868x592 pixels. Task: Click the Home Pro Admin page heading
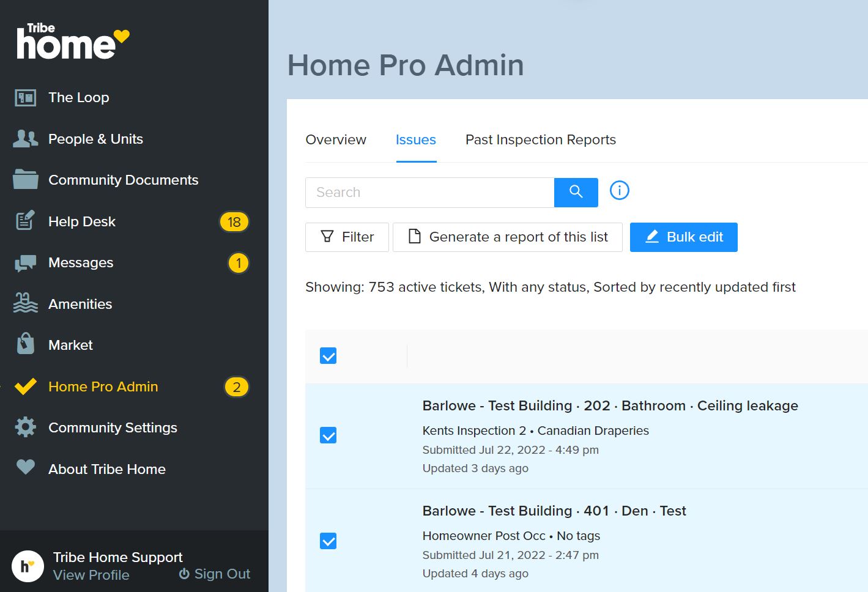coord(406,65)
